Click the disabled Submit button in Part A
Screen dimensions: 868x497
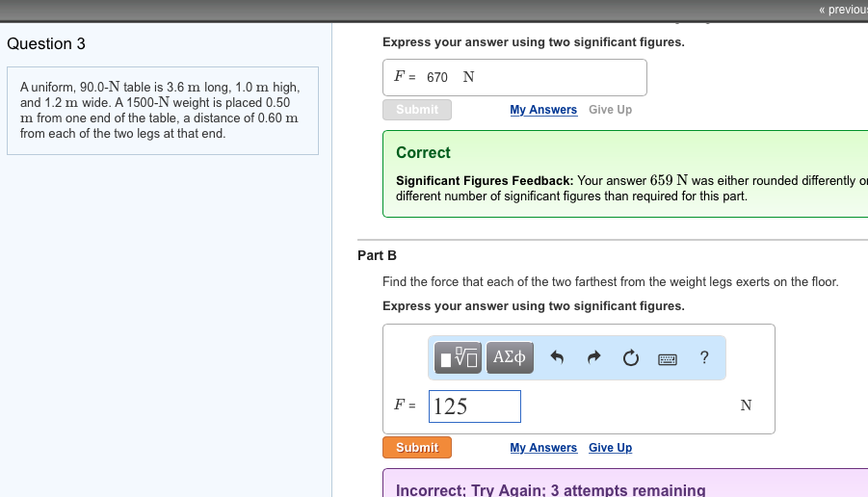(x=416, y=110)
